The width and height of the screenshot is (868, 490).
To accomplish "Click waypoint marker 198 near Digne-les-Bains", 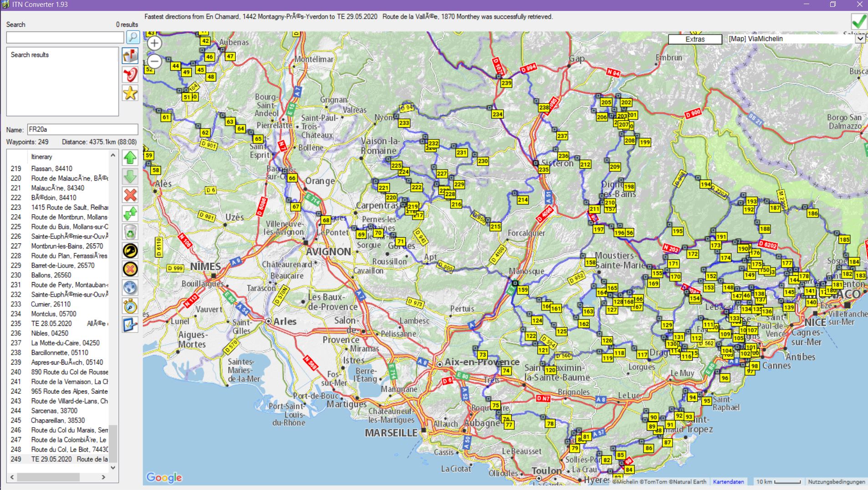I will tap(629, 187).
